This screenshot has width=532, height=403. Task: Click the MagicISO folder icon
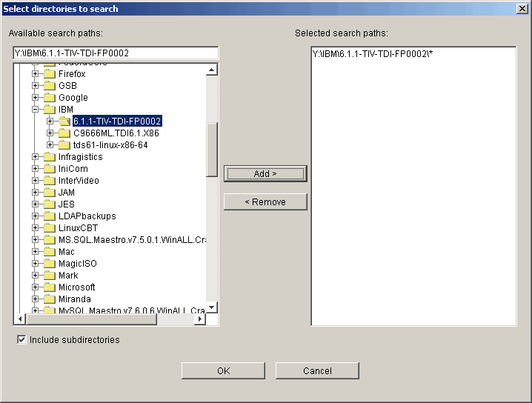[50, 264]
